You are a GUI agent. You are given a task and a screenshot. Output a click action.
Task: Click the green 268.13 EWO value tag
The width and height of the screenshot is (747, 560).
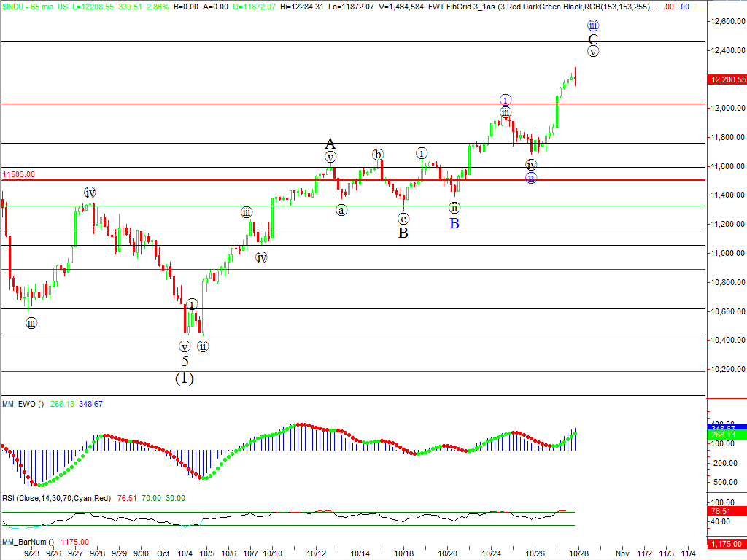tap(727, 434)
